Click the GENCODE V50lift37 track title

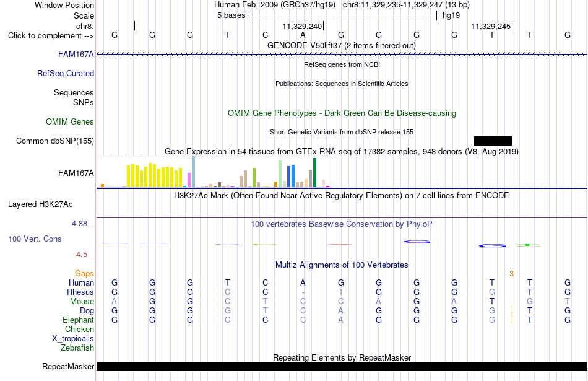342,46
